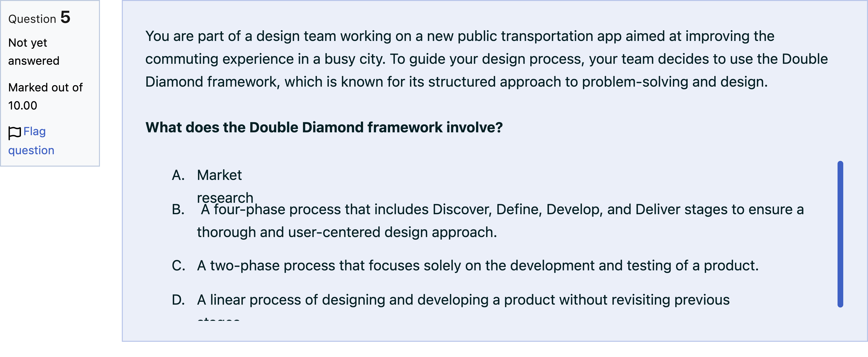
Task: Click the blue vertical scrollbar in answers
Action: (x=840, y=234)
